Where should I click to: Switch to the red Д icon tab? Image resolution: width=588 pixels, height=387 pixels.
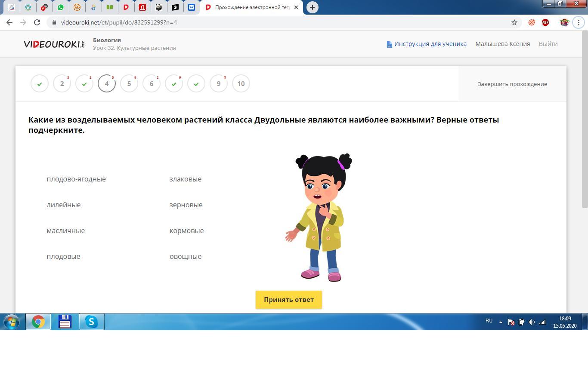tap(142, 7)
